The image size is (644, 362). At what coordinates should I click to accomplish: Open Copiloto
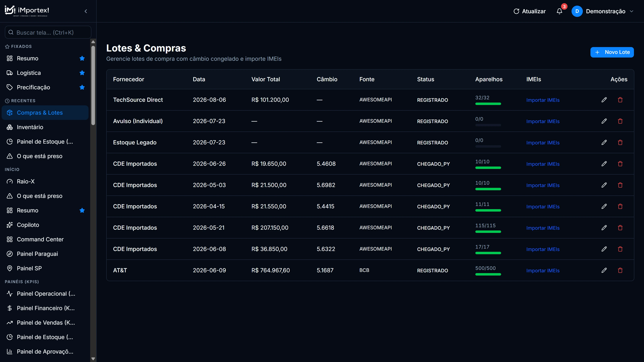click(x=45, y=225)
